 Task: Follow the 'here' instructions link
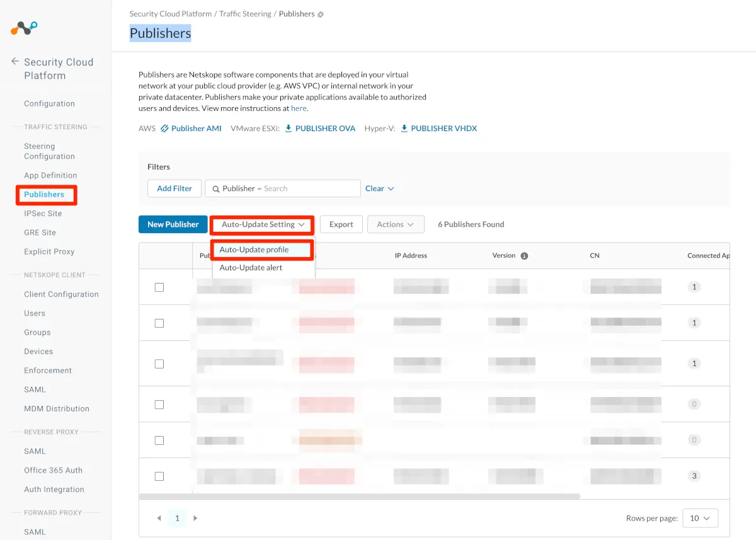click(x=299, y=108)
